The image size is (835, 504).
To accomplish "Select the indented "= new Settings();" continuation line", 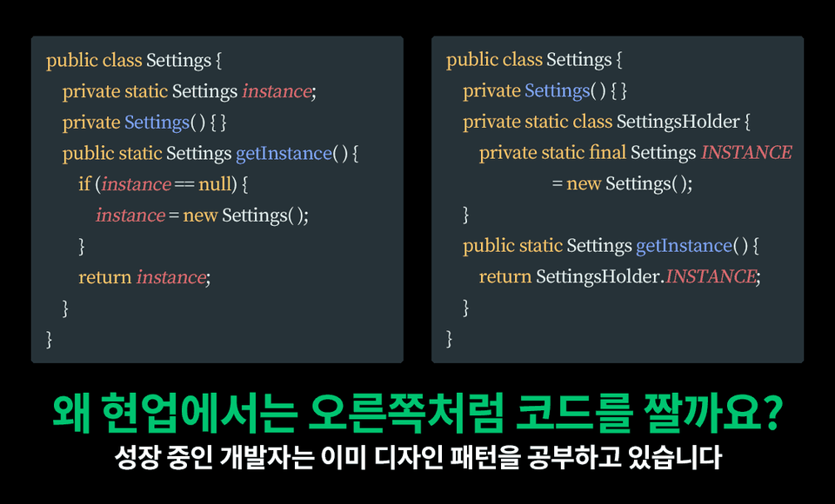I will (x=622, y=183).
